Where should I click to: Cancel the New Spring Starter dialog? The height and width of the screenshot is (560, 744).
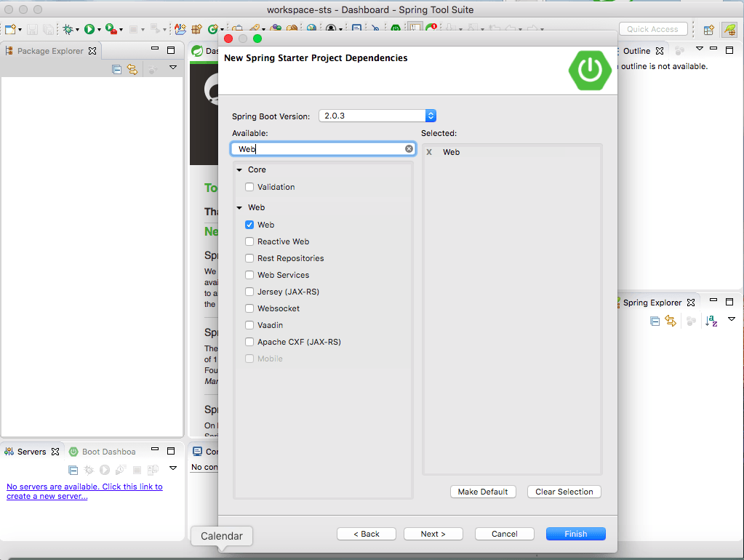coord(505,534)
